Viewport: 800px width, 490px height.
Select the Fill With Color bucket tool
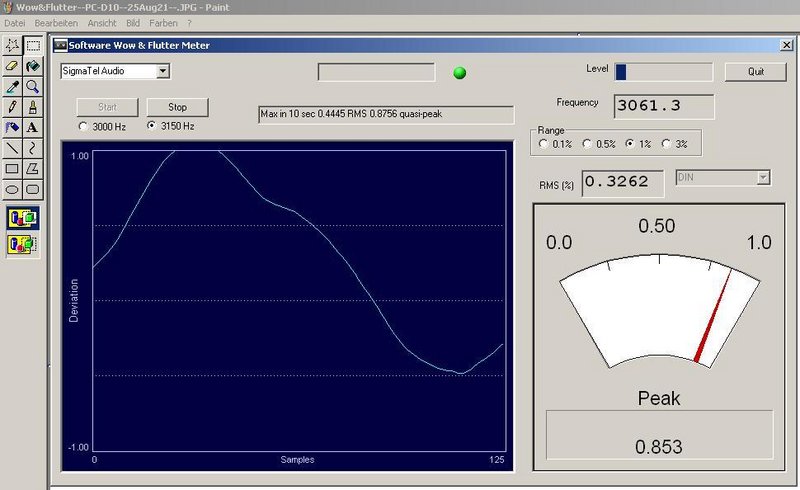pyautogui.click(x=33, y=66)
